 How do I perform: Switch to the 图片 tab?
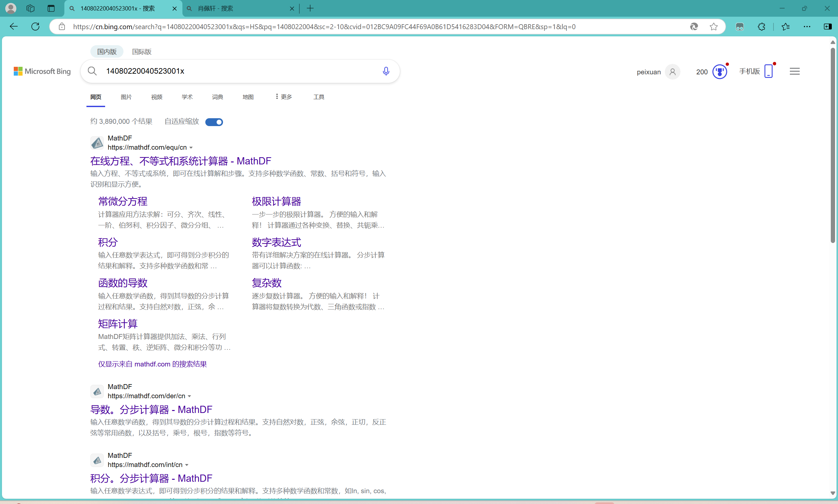(126, 97)
